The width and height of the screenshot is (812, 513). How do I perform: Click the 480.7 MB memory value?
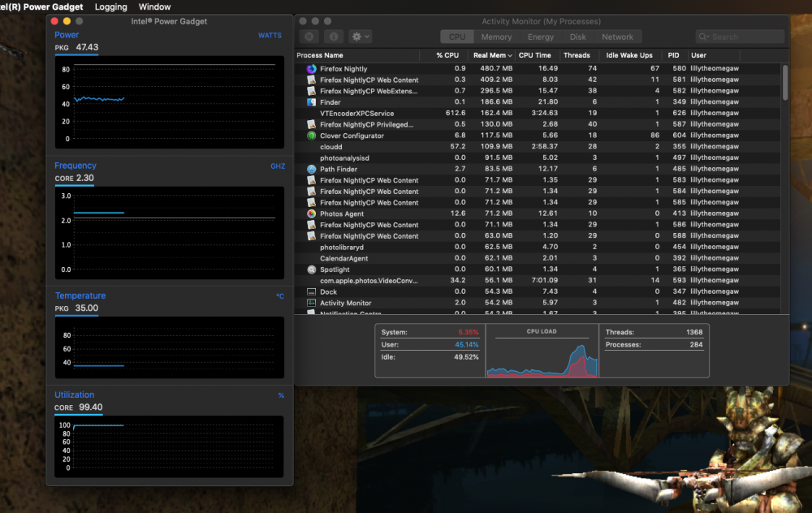(496, 68)
